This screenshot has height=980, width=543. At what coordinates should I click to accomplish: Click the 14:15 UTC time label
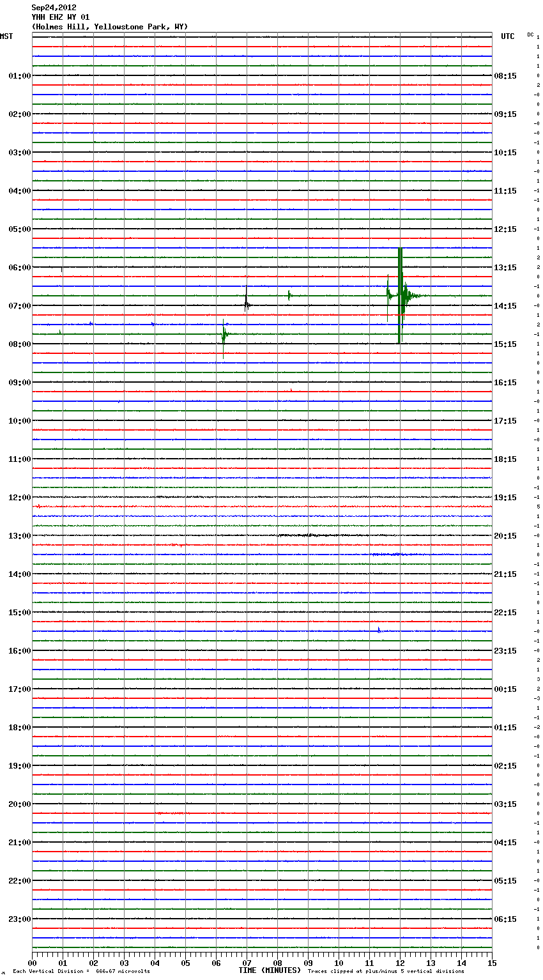505,306
